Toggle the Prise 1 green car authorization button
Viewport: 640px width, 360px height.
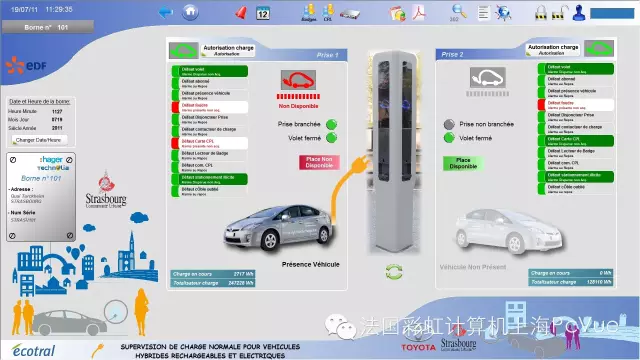(x=184, y=51)
